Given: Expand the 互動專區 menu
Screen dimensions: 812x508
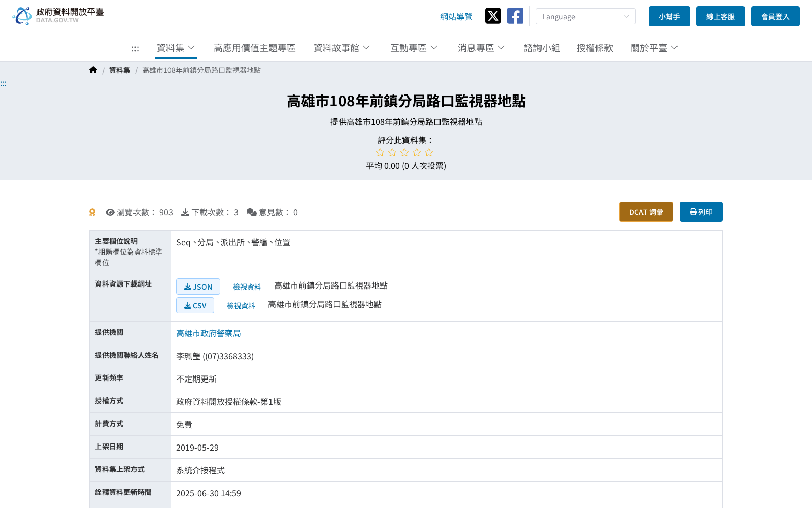Looking at the screenshot, I should [414, 48].
